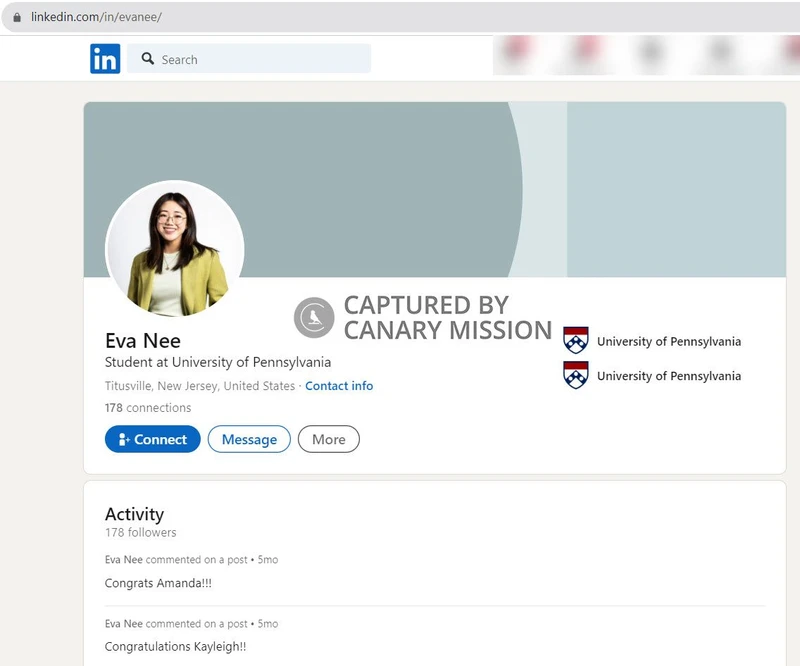This screenshot has height=666, width=800.
Task: Open the More options expander
Action: pyautogui.click(x=328, y=439)
